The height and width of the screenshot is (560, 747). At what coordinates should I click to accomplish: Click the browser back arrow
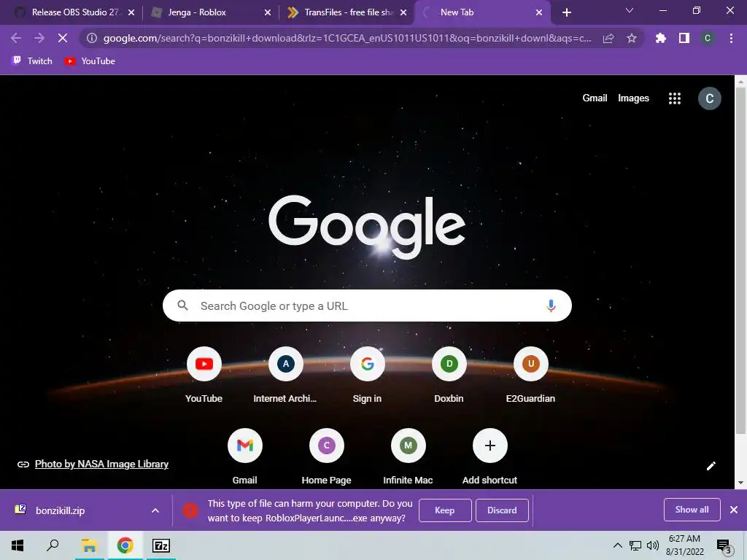(16, 38)
